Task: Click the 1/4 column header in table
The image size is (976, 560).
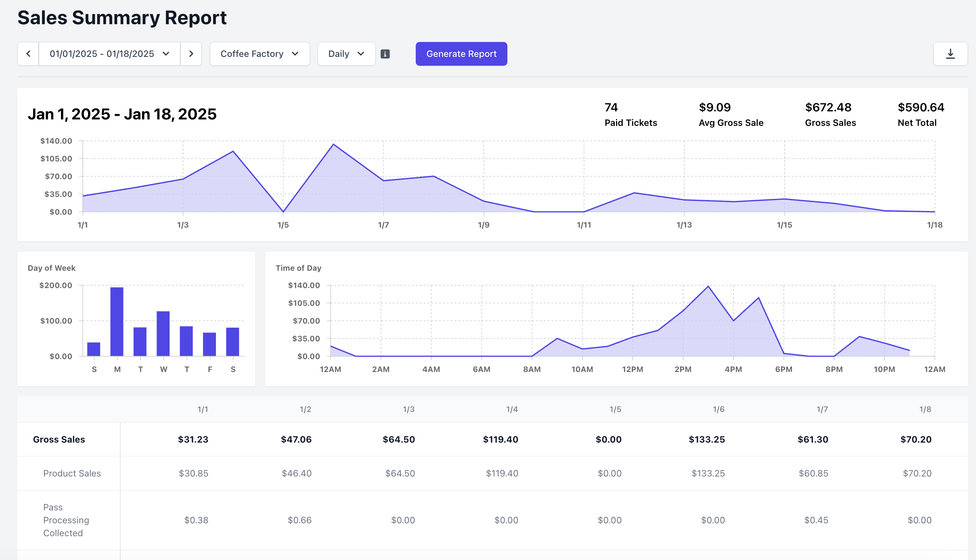Action: pyautogui.click(x=512, y=409)
